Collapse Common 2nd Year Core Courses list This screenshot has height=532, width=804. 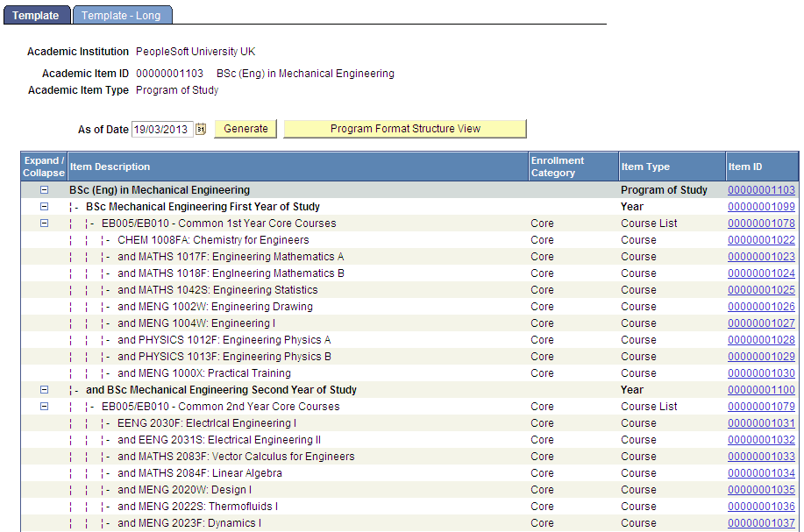[44, 407]
